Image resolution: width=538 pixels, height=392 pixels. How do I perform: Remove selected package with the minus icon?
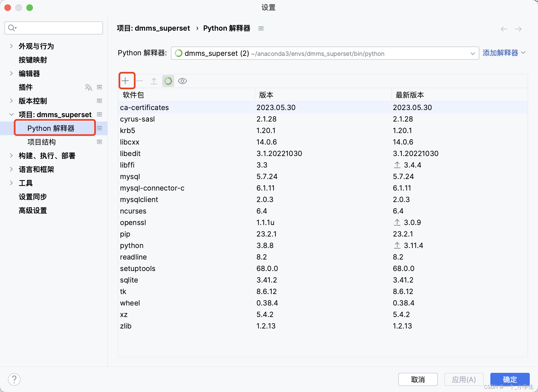[140, 81]
